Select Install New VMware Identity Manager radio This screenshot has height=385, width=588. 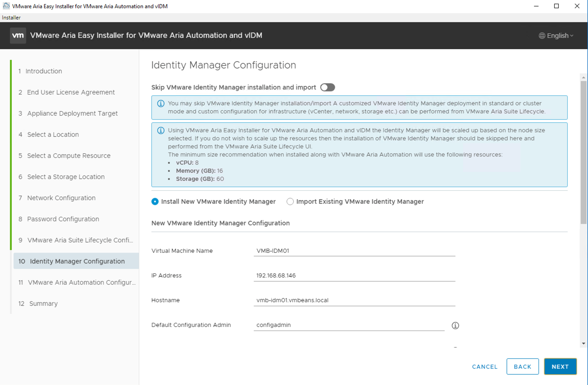pos(155,201)
